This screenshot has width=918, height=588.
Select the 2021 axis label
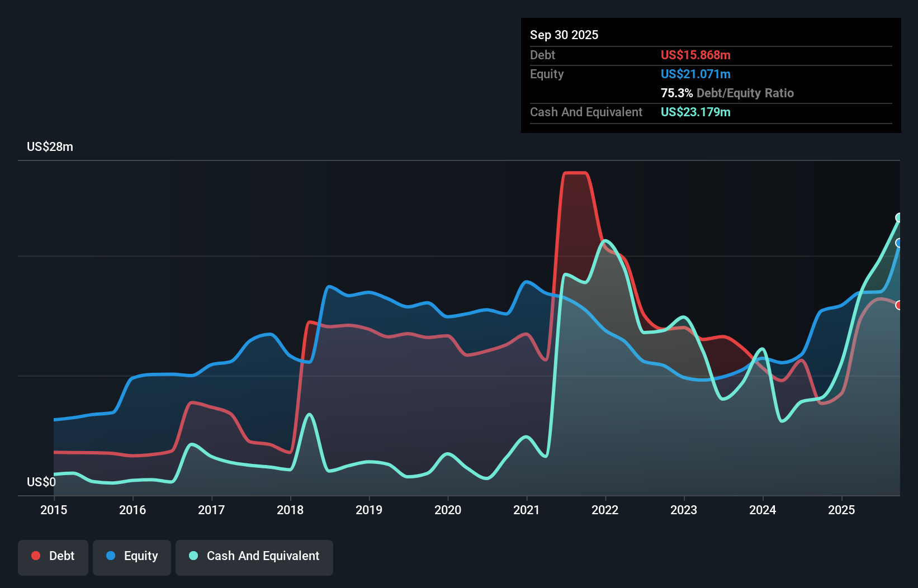click(x=526, y=510)
